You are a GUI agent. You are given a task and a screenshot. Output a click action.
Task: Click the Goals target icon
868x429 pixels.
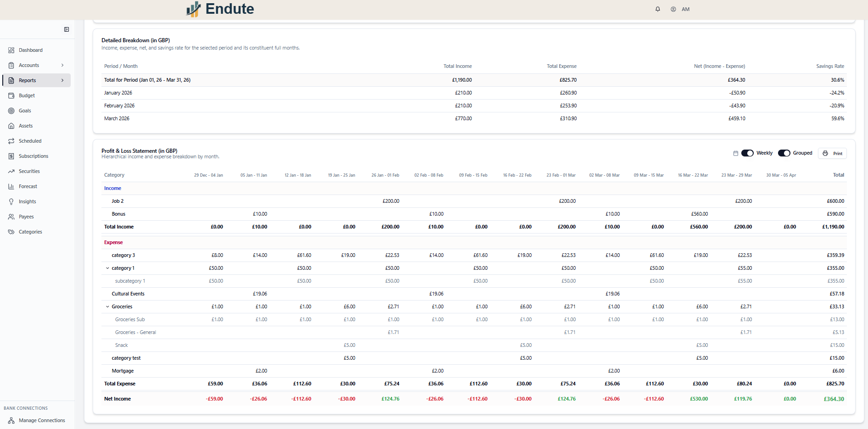(11, 111)
